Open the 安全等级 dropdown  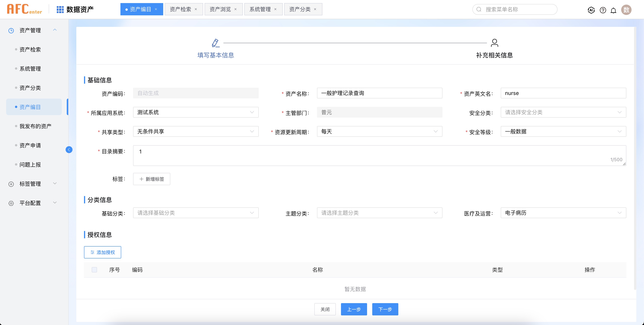(x=563, y=131)
